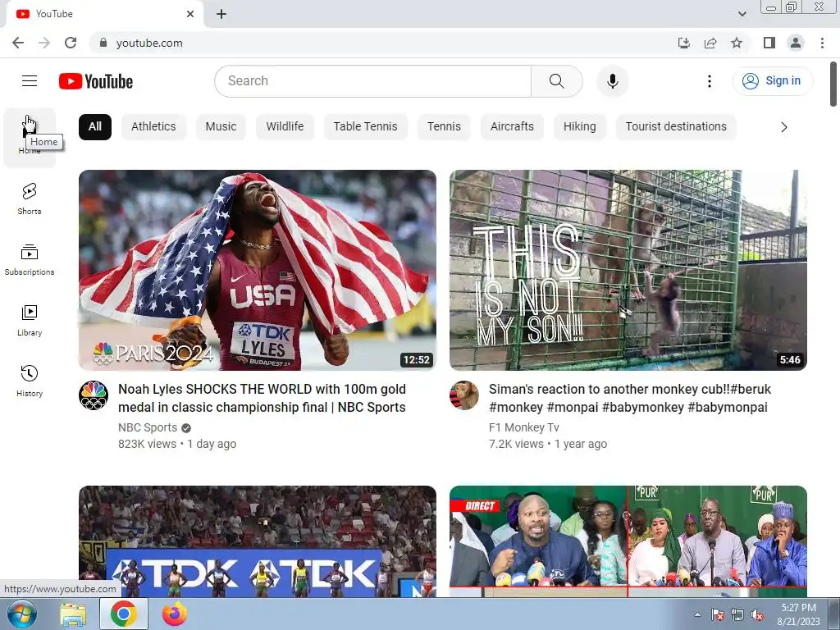
Task: Open DIRECT press conference thumbnail
Action: [x=628, y=541]
